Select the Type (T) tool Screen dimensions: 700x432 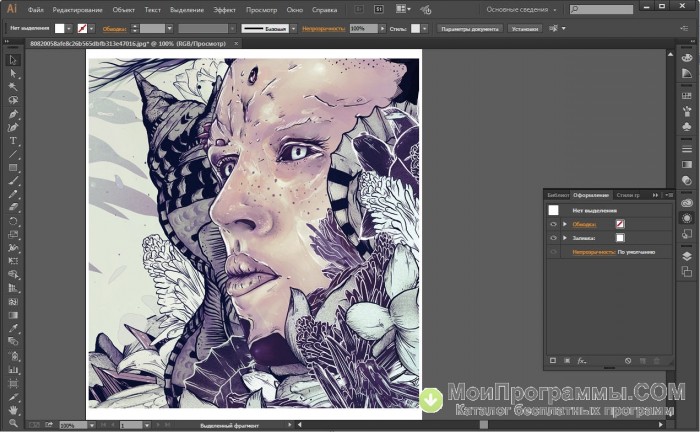click(13, 141)
